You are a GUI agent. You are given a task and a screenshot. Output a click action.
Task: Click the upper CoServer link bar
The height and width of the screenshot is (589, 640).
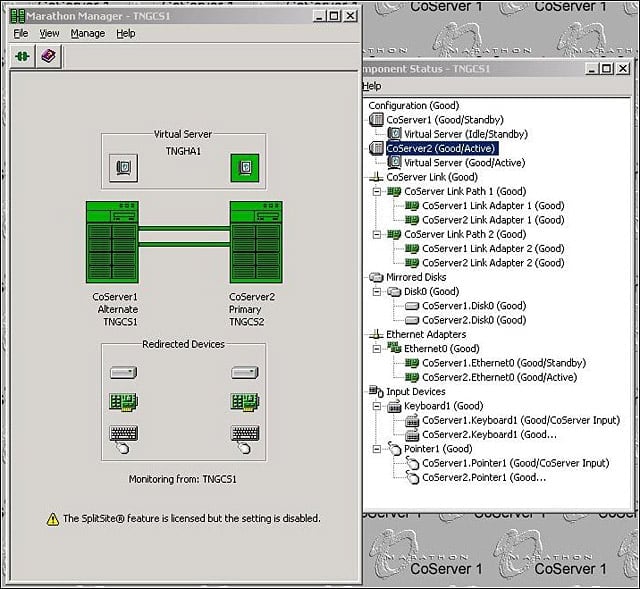pos(184,229)
